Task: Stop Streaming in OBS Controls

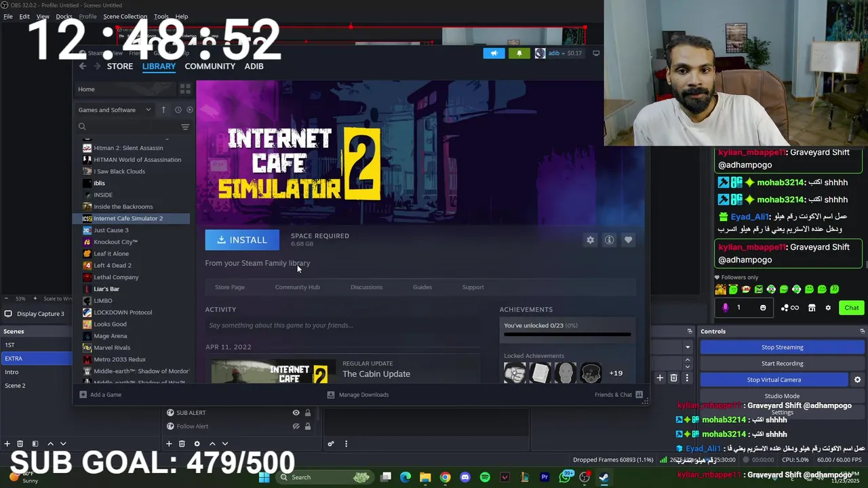Action: click(x=782, y=347)
